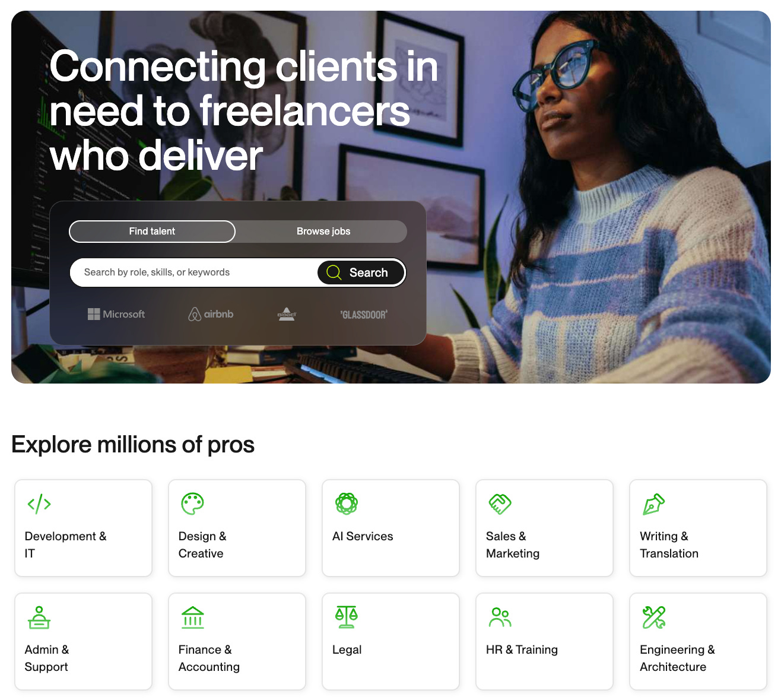This screenshot has width=781, height=700.
Task: Focus the role, skills, or keywords search field
Action: 195,273
